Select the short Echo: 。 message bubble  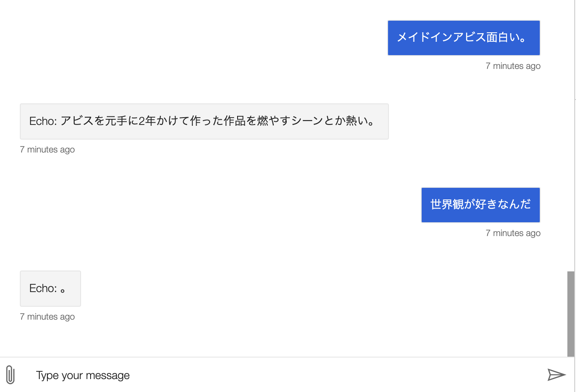click(50, 288)
